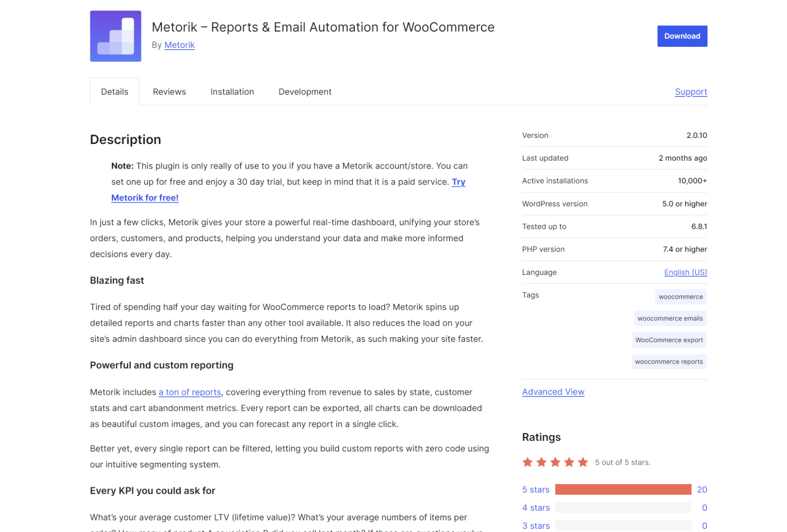Image resolution: width=787 pixels, height=532 pixels.
Task: Go to the Development tab
Action: [x=305, y=92]
